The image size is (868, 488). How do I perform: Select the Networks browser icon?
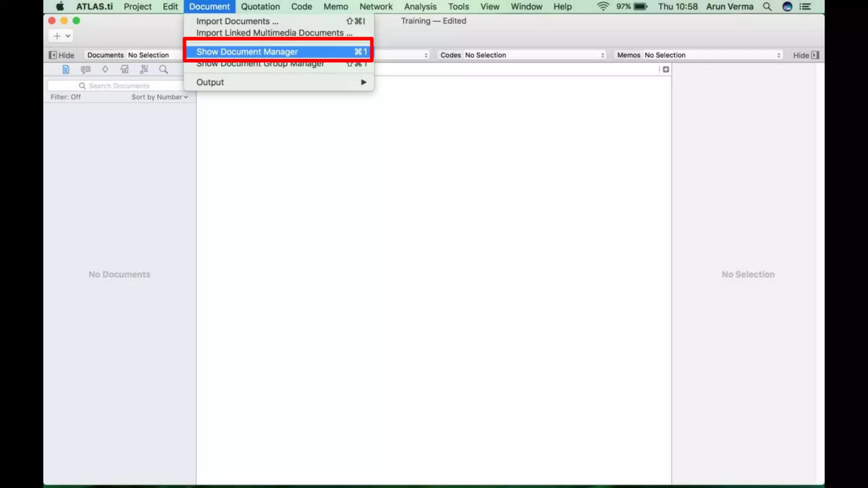coord(144,69)
